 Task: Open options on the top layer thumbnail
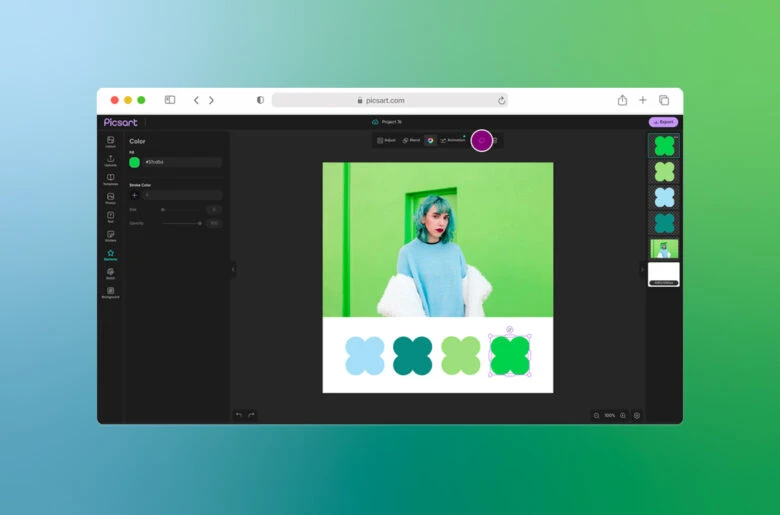click(676, 136)
